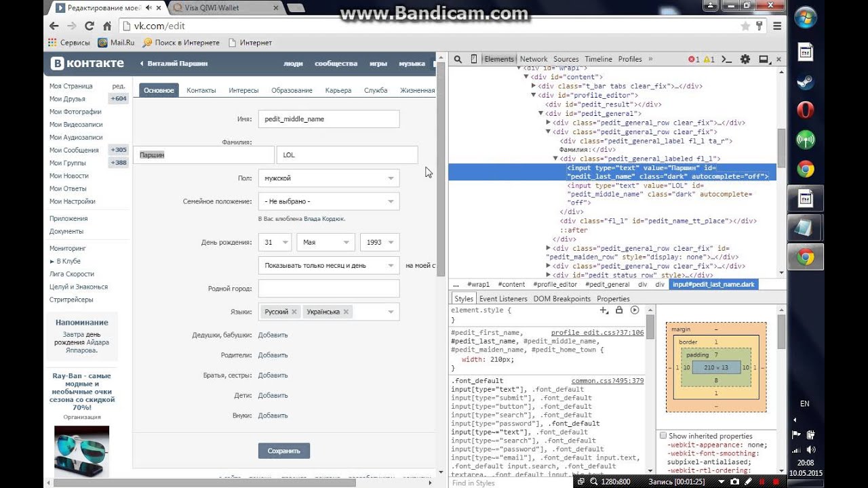868x488 pixels.
Task: Open the DOM Breakpoints sidebar tab
Action: pos(562,299)
